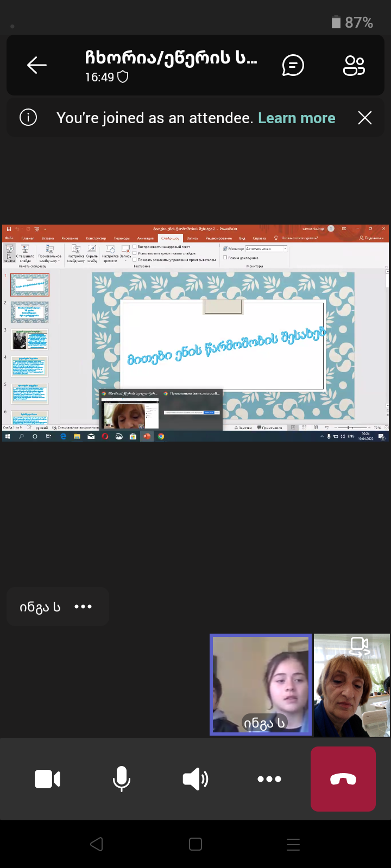
Task: Select slide 3 thumbnail in the panel
Action: click(30, 340)
